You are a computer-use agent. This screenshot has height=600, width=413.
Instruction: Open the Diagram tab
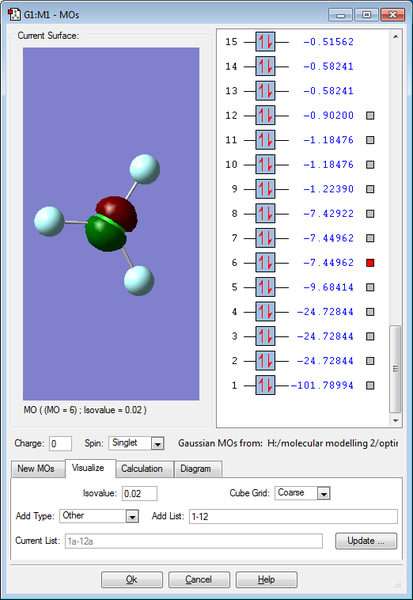pyautogui.click(x=196, y=469)
